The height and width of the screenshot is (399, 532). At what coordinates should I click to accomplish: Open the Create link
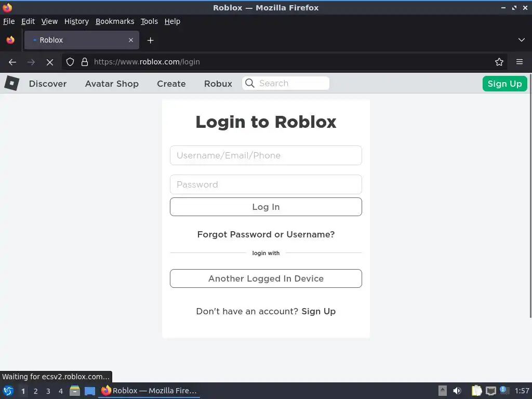coord(171,84)
